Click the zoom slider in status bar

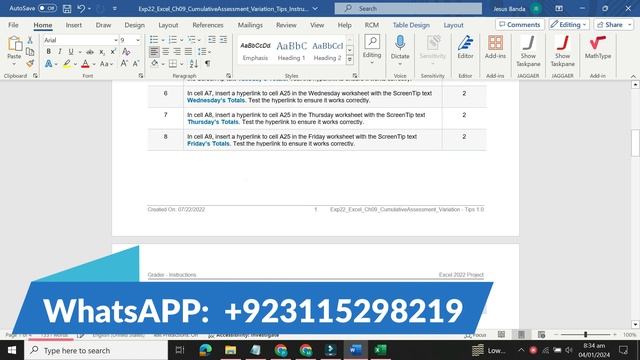pyautogui.click(x=586, y=335)
